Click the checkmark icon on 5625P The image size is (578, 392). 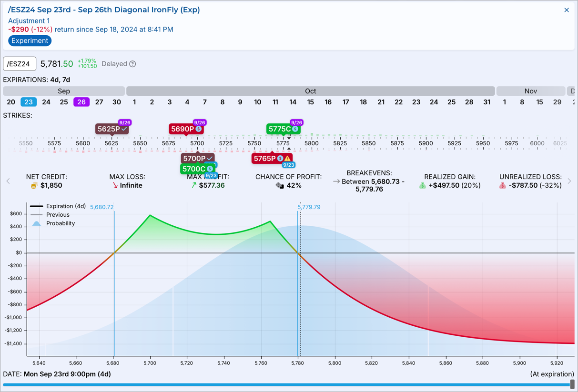pyautogui.click(x=124, y=129)
